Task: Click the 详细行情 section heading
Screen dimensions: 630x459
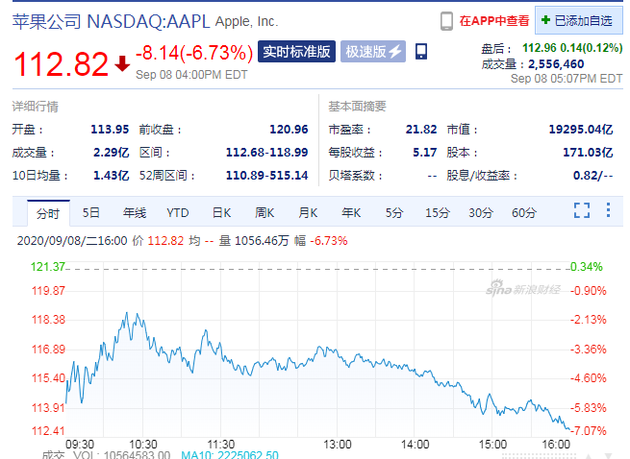Action: [35, 107]
